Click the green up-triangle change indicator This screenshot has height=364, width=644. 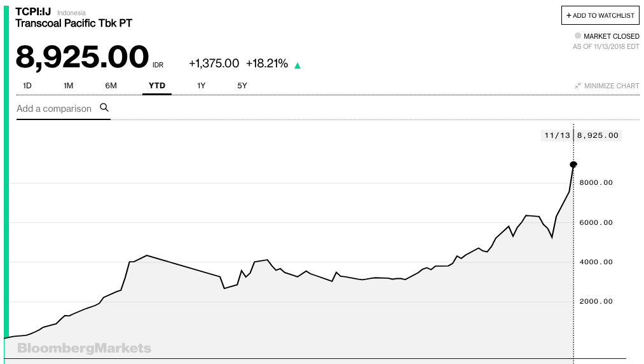[x=298, y=65]
